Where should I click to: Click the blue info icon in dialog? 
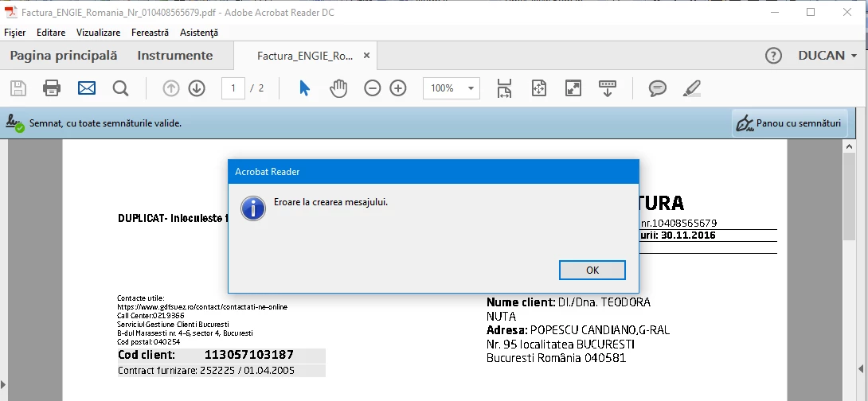coord(253,208)
